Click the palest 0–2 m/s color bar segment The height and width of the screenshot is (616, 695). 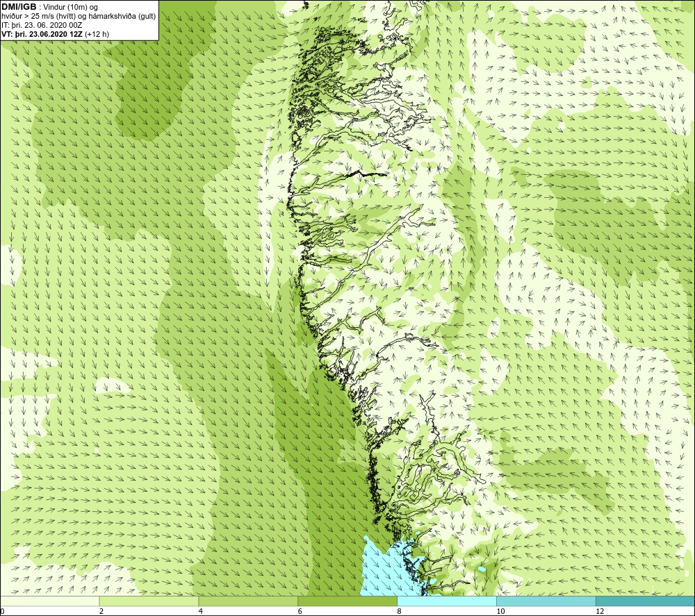[49, 601]
